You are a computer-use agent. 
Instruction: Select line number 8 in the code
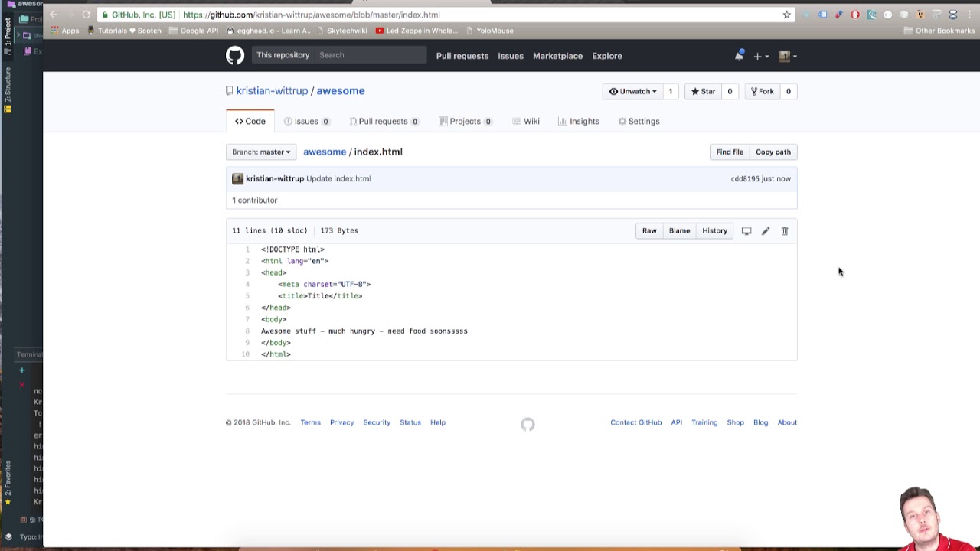click(x=247, y=331)
